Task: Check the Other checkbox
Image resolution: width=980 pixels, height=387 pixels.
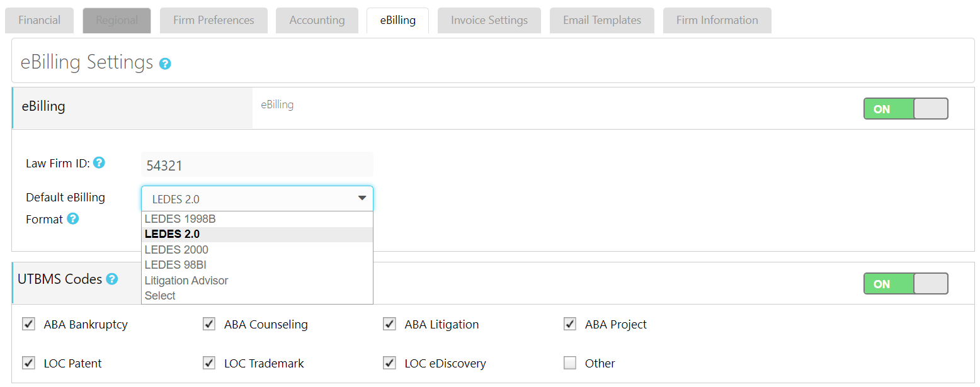Action: pos(570,363)
